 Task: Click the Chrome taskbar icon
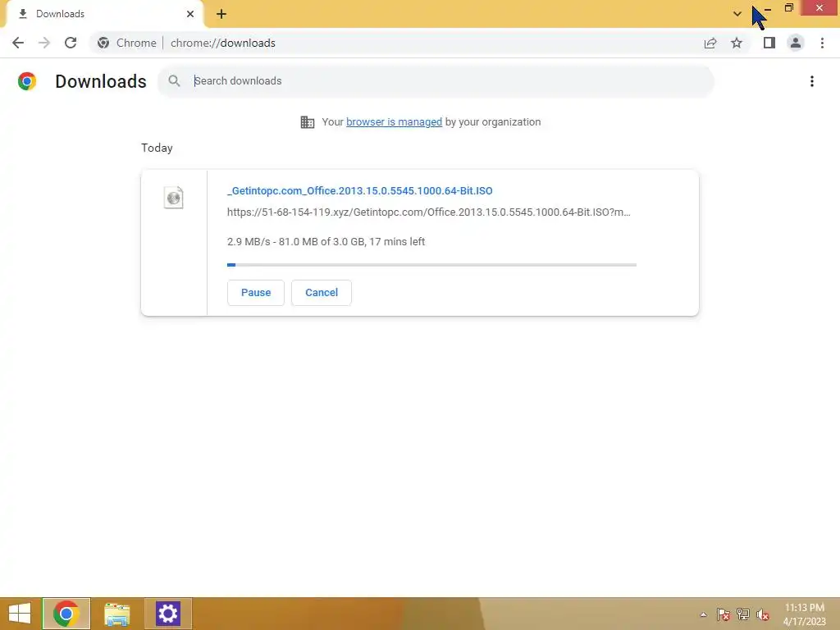tap(66, 614)
